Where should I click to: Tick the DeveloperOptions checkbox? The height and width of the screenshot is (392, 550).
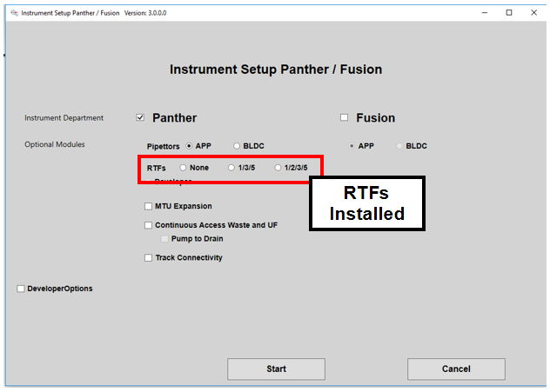21,289
